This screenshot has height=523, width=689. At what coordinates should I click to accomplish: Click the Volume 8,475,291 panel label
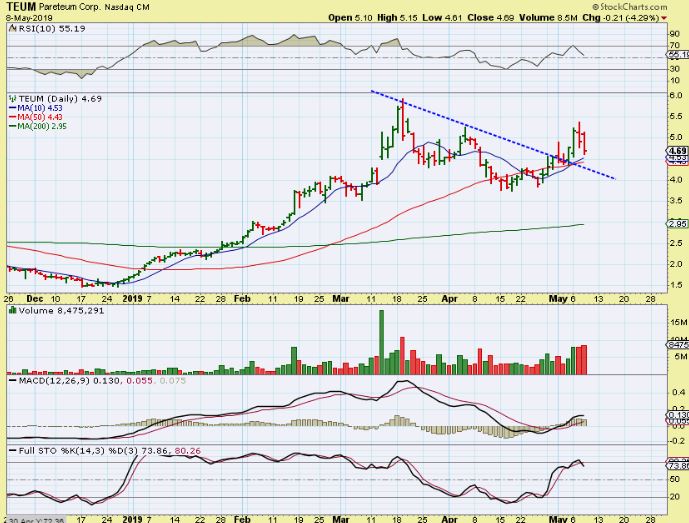(61, 311)
